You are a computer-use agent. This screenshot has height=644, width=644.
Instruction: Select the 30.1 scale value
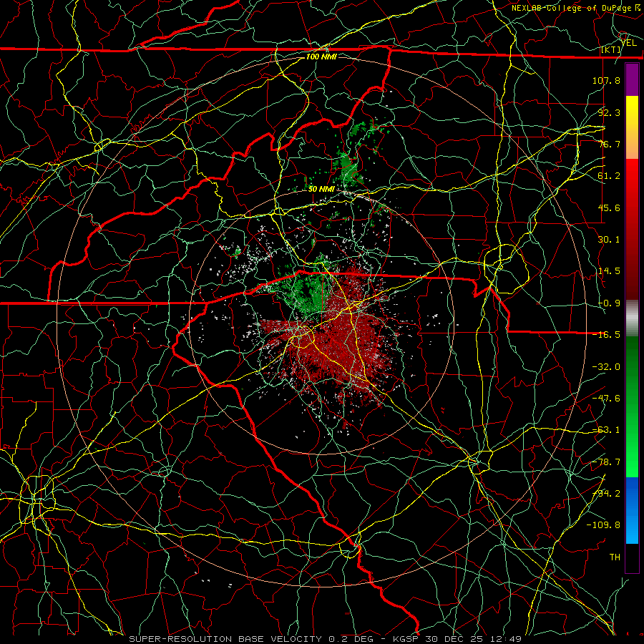coord(609,240)
